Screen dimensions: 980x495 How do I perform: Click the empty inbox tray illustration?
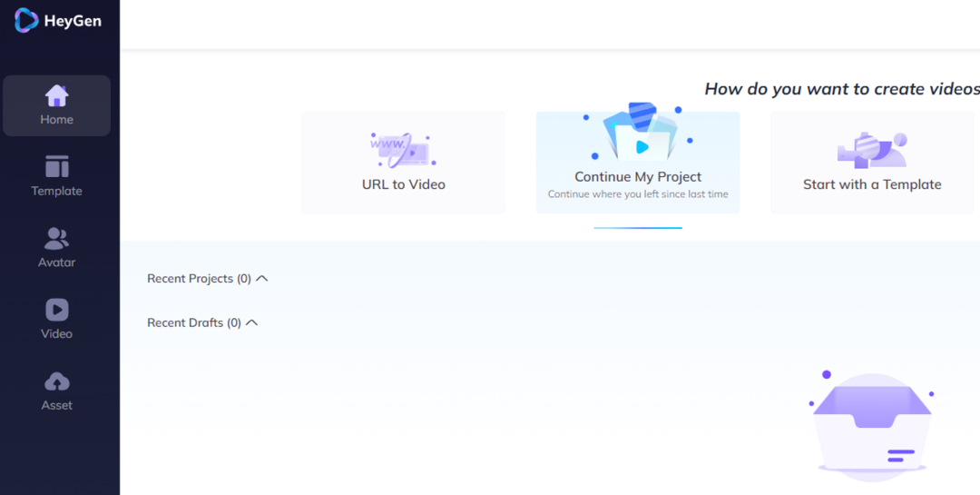[871, 426]
